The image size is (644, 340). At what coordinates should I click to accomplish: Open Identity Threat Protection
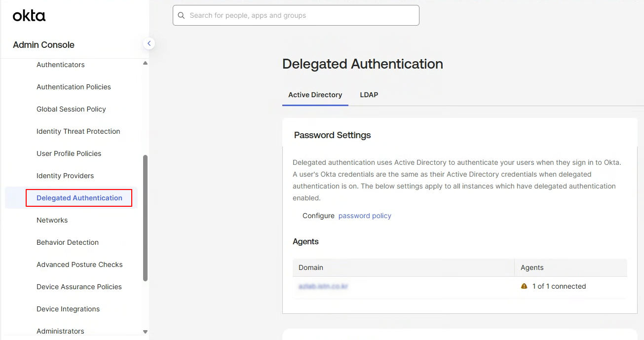(x=78, y=131)
